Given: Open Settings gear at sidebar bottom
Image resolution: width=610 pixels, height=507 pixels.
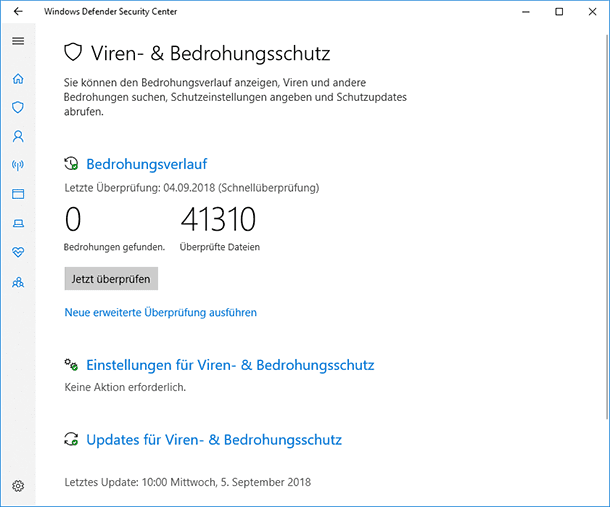Looking at the screenshot, I should (18, 486).
